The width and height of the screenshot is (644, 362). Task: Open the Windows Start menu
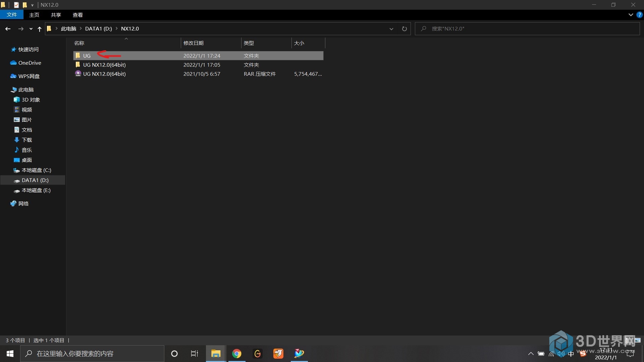point(10,354)
